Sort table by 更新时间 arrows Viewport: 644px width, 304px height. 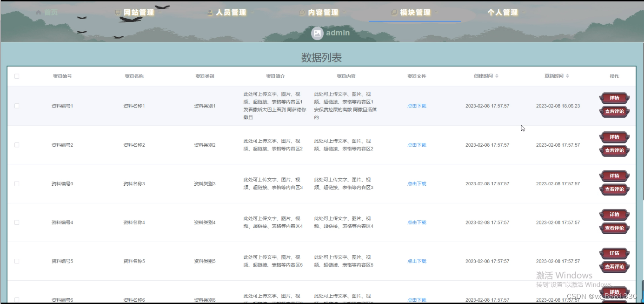click(567, 76)
